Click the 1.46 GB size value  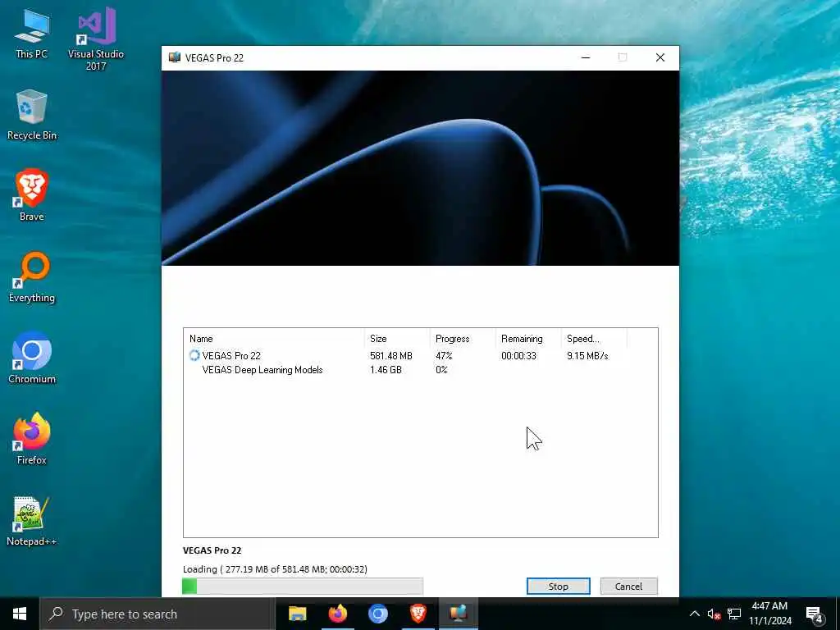coord(386,370)
